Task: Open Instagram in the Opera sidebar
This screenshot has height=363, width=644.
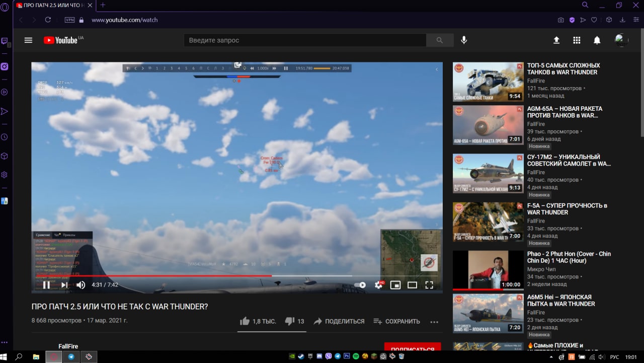Action: point(5,66)
